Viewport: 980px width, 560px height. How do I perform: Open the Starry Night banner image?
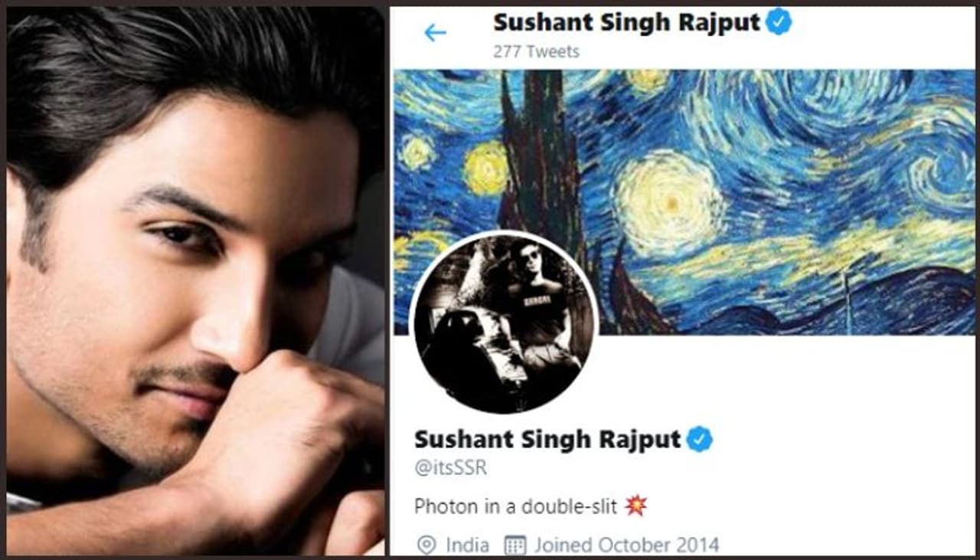point(684,201)
